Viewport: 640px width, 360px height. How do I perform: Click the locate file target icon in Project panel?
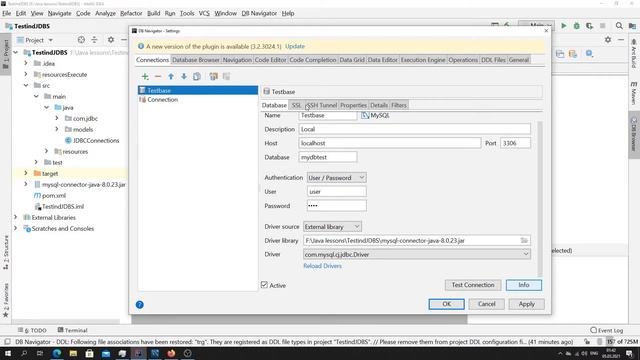(81, 40)
